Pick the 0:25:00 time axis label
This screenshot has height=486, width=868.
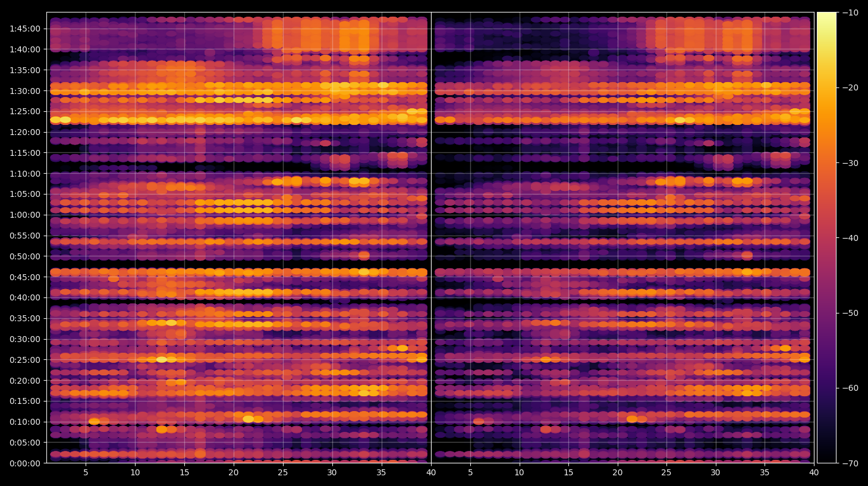click(25, 360)
